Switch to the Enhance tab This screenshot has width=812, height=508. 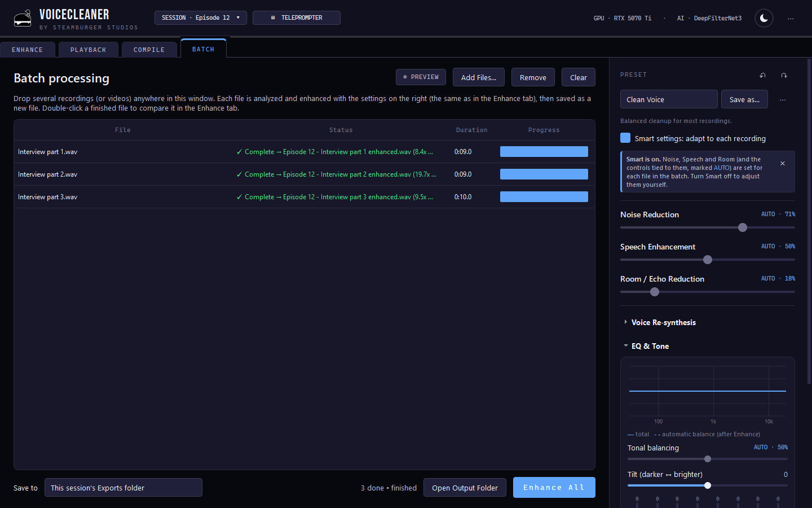point(28,50)
